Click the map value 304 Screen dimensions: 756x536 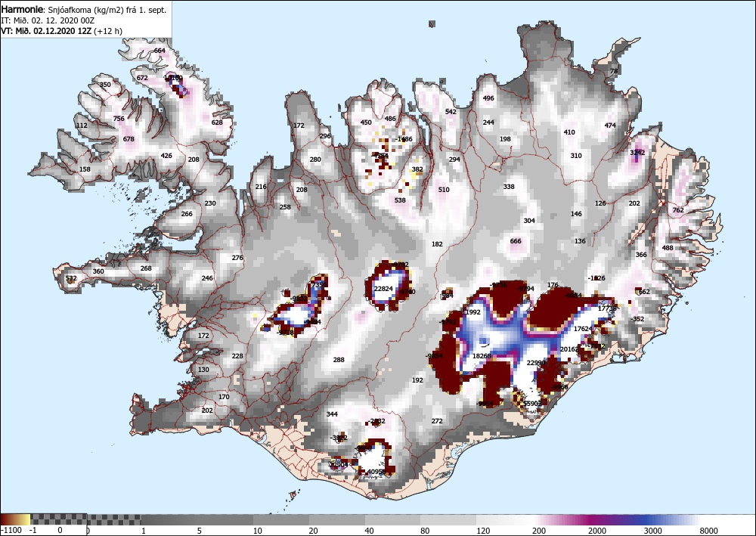(529, 221)
